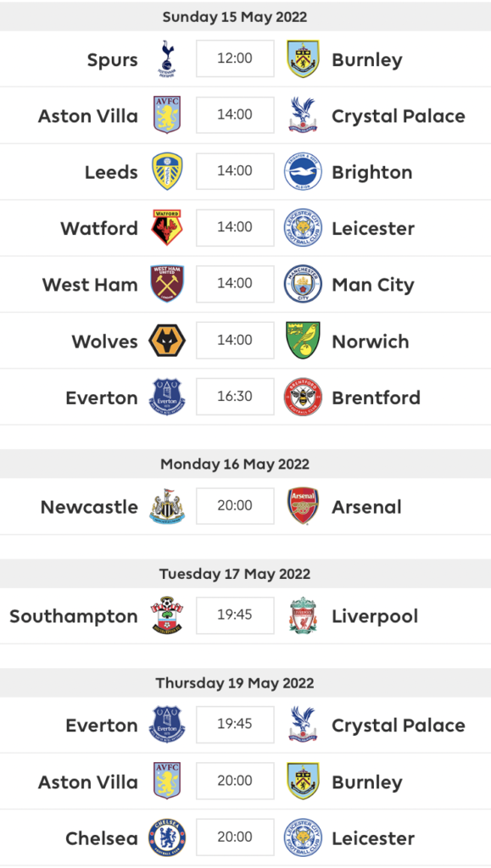Open the 16:30 Everton vs Brentford time box
The image size is (491, 868).
pyautogui.click(x=235, y=397)
